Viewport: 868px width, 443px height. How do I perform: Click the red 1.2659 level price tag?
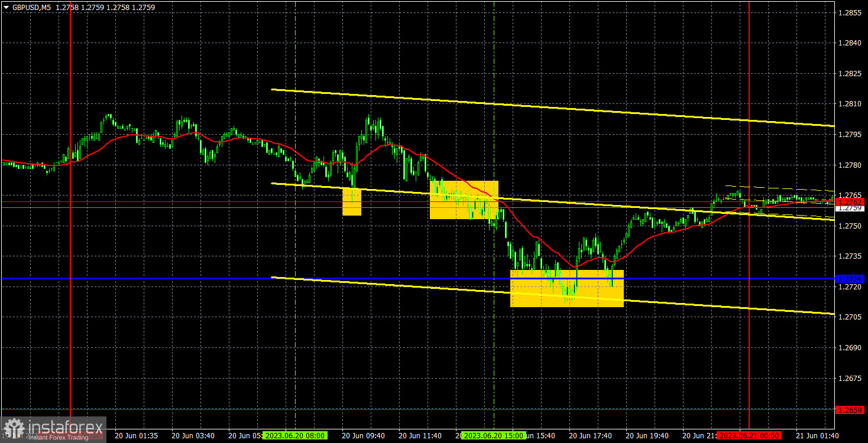850,409
